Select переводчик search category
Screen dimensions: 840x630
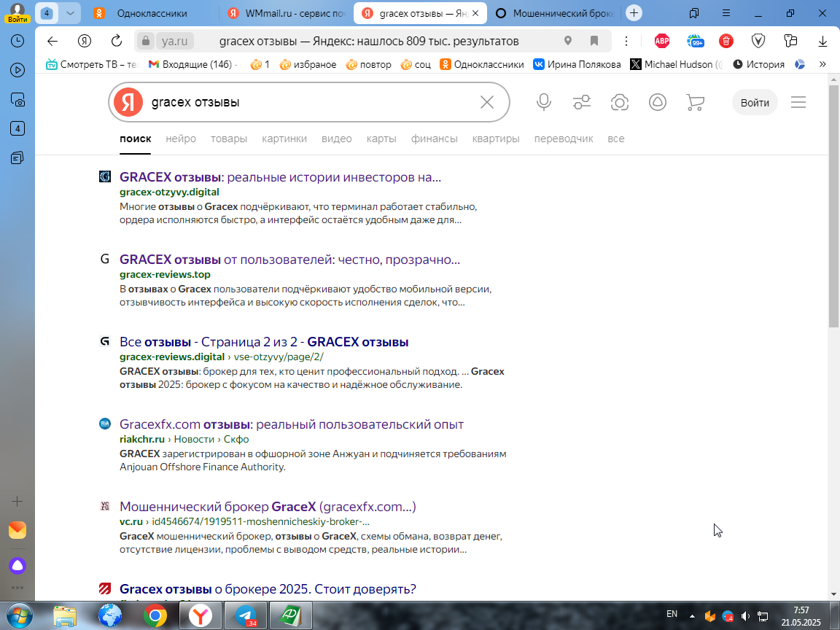click(564, 139)
